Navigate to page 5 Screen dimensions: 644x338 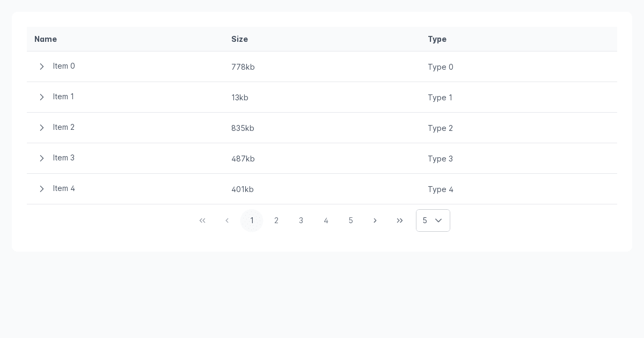pos(350,221)
